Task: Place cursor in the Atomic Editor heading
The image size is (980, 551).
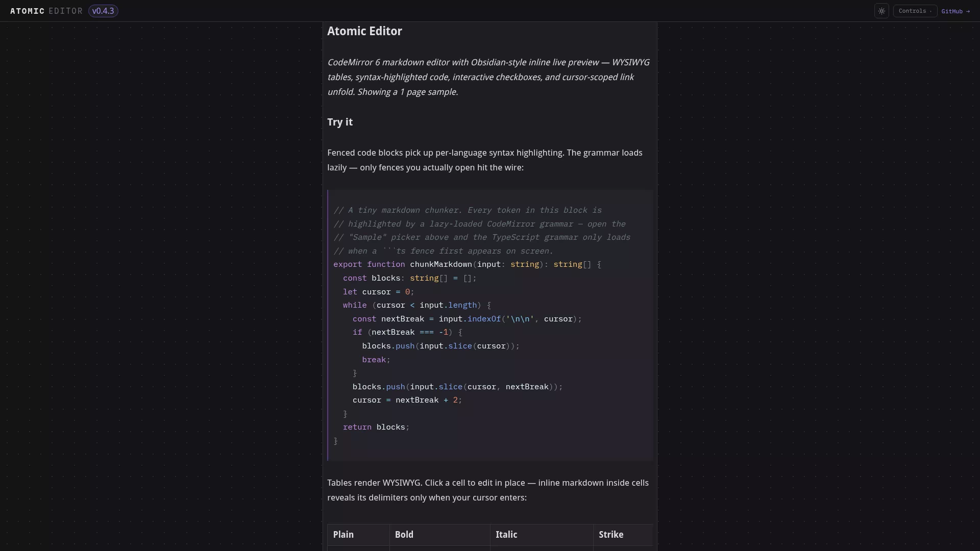Action: (364, 31)
